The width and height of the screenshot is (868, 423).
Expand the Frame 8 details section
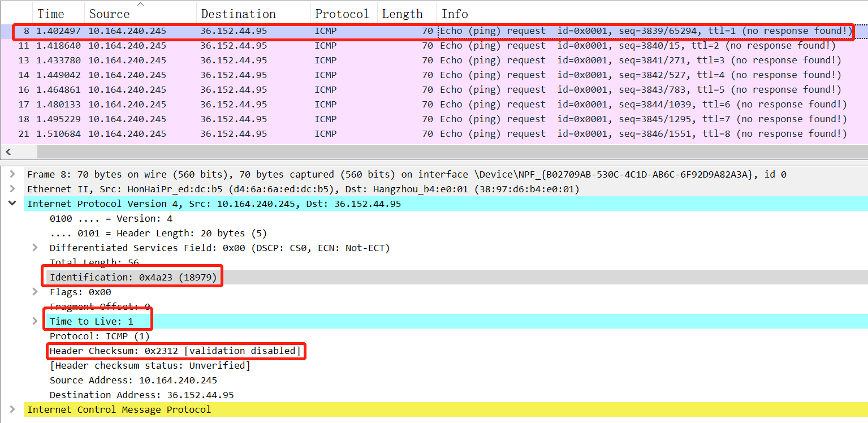(x=12, y=174)
